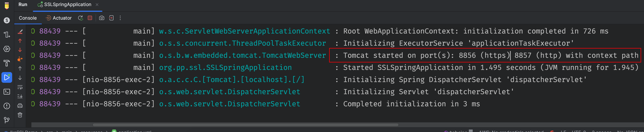Open the org.pp.ssl.SSLSpringApplication class link
The width and height of the screenshot is (644, 132).
tap(225, 67)
